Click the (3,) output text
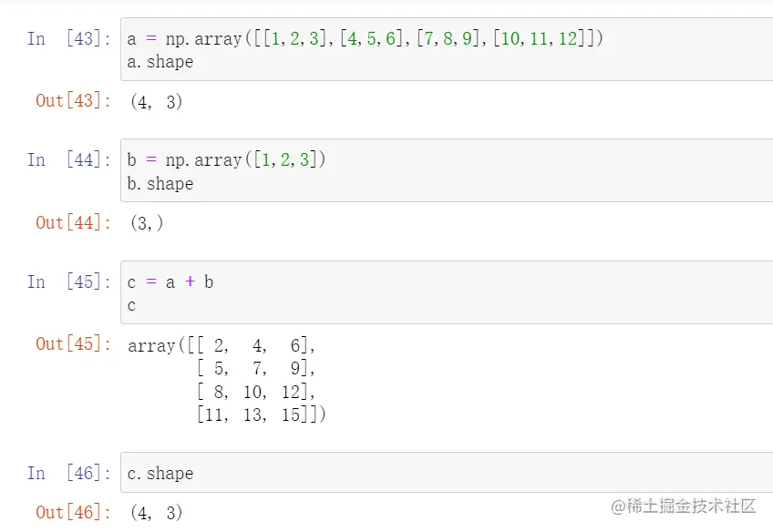 [x=146, y=223]
